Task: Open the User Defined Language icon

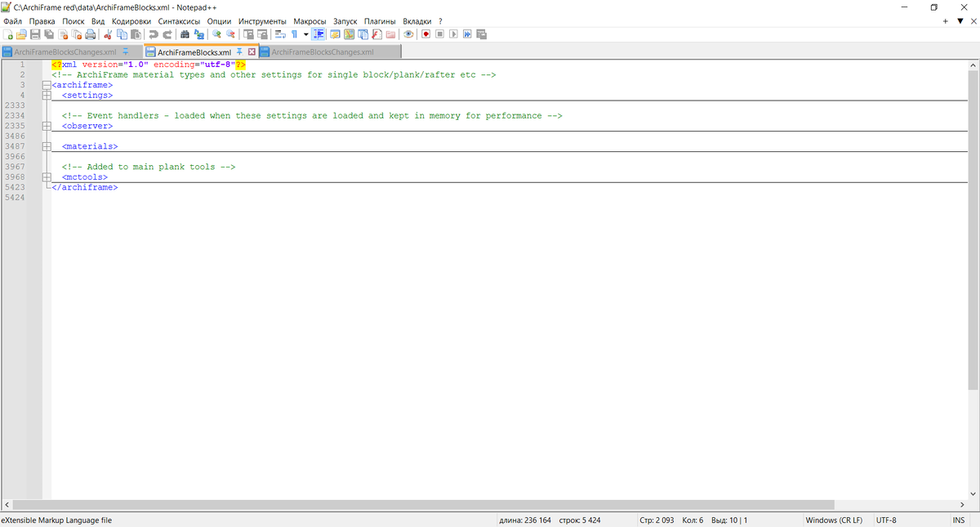Action: [x=335, y=34]
